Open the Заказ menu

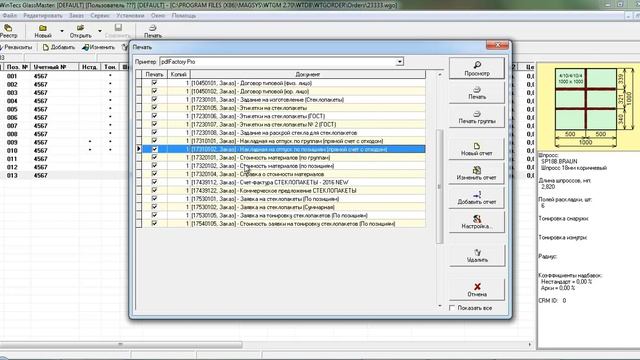tap(76, 16)
